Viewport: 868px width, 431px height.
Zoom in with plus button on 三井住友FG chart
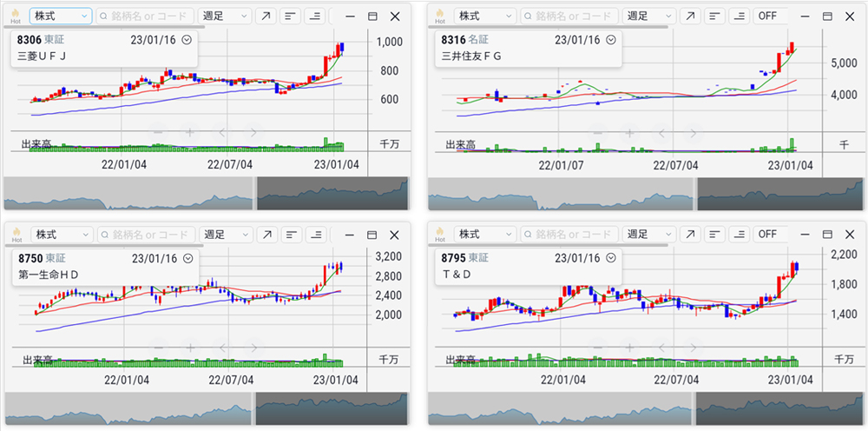629,132
